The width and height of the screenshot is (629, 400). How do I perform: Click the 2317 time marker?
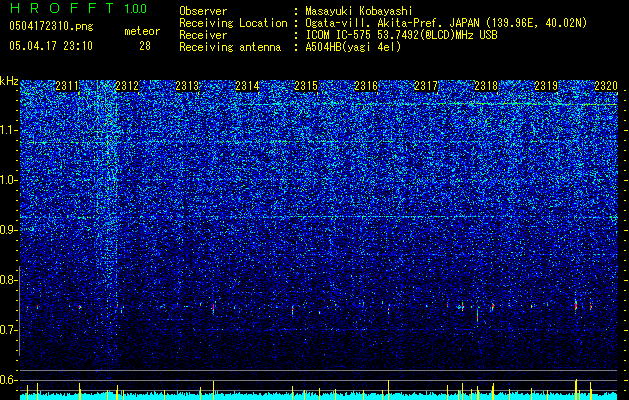tap(426, 86)
